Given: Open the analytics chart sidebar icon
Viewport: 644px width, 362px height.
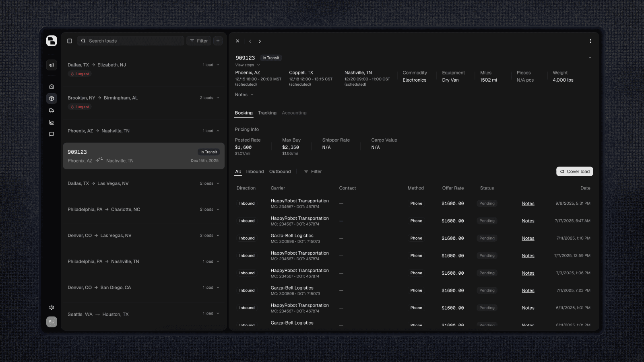Looking at the screenshot, I should point(52,122).
